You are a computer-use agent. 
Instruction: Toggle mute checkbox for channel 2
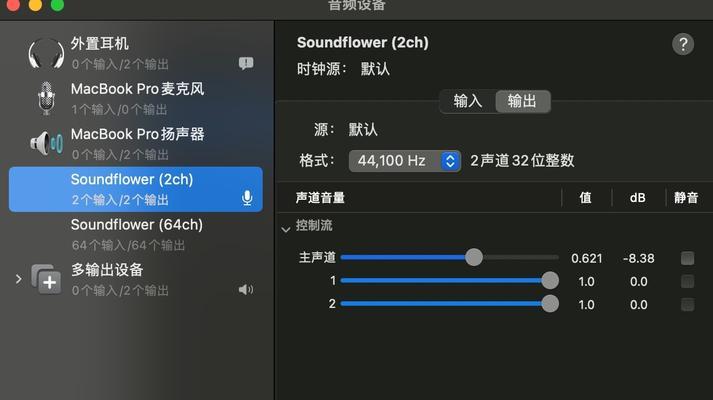click(x=688, y=304)
